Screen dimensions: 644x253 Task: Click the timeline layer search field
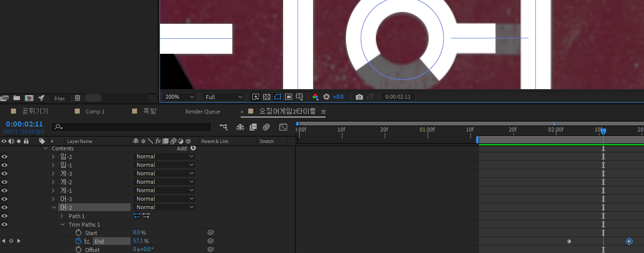pyautogui.click(x=132, y=127)
